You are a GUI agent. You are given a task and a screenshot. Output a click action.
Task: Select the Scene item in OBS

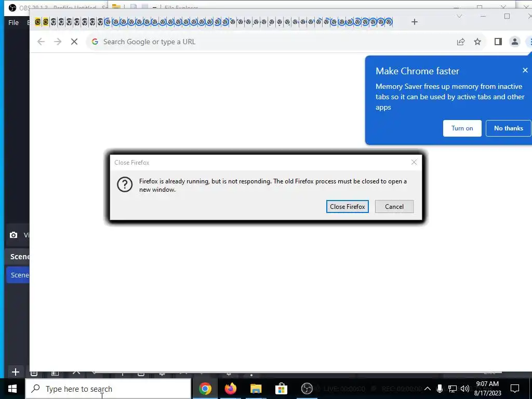(x=19, y=275)
